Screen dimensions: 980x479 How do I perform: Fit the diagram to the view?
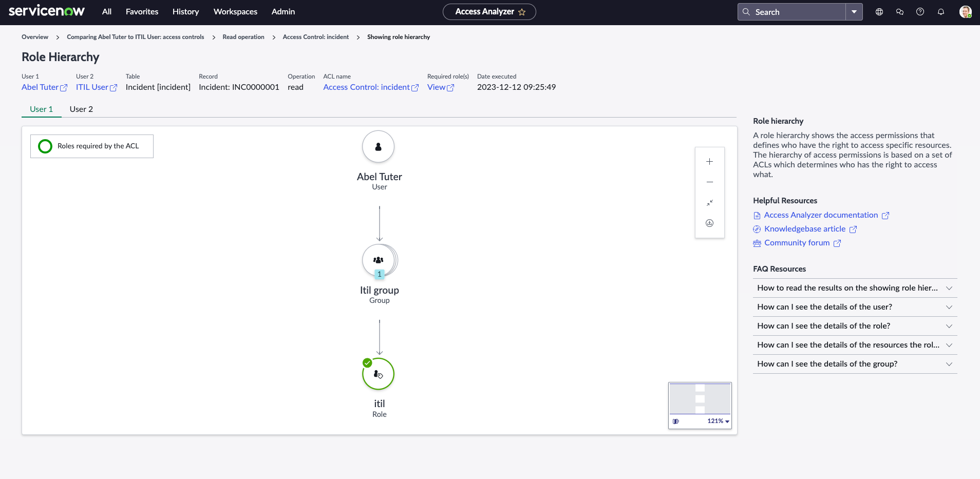click(709, 203)
